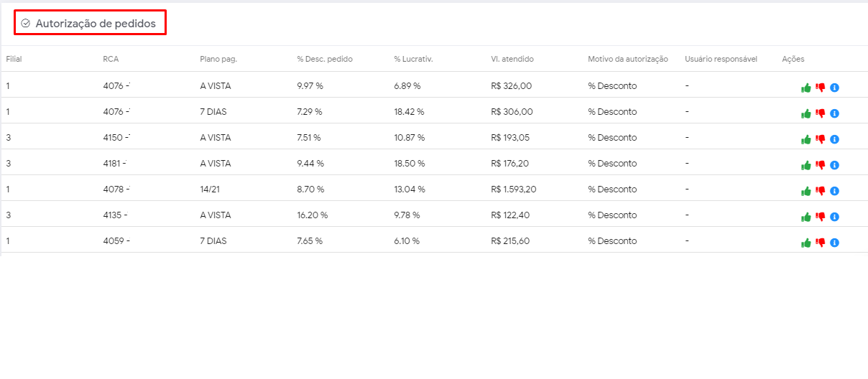Image resolution: width=868 pixels, height=379 pixels.
Task: Approve the R$ 326,00 order
Action: (806, 88)
